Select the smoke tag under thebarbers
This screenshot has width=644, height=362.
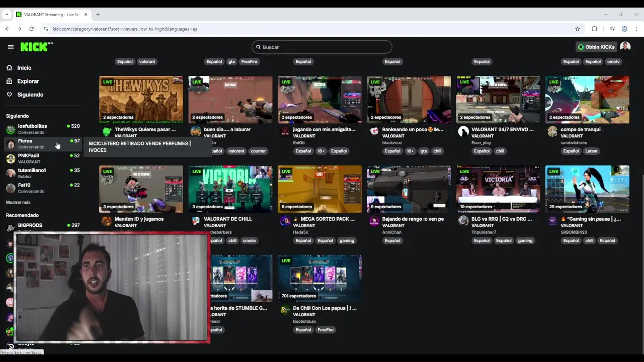click(250, 240)
